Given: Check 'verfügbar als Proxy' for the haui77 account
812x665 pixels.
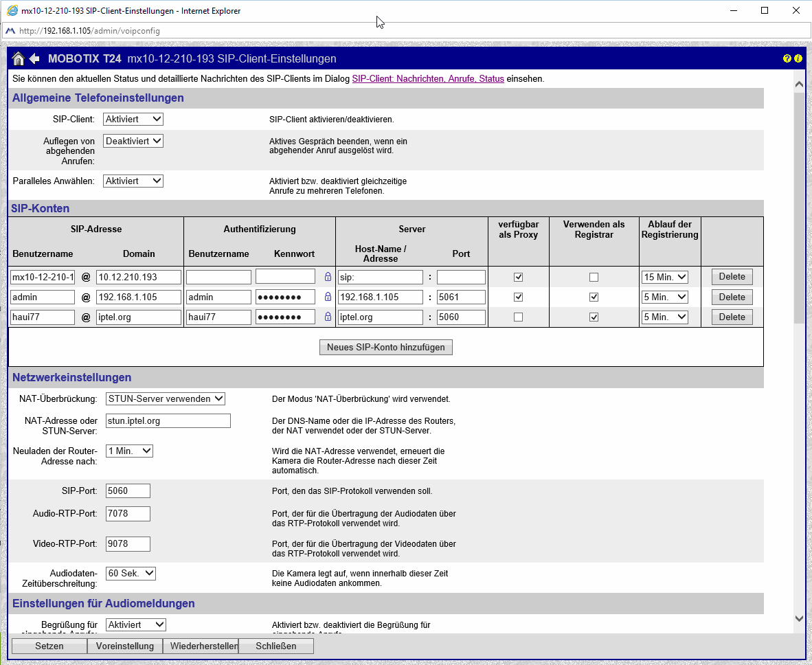Looking at the screenshot, I should click(519, 317).
